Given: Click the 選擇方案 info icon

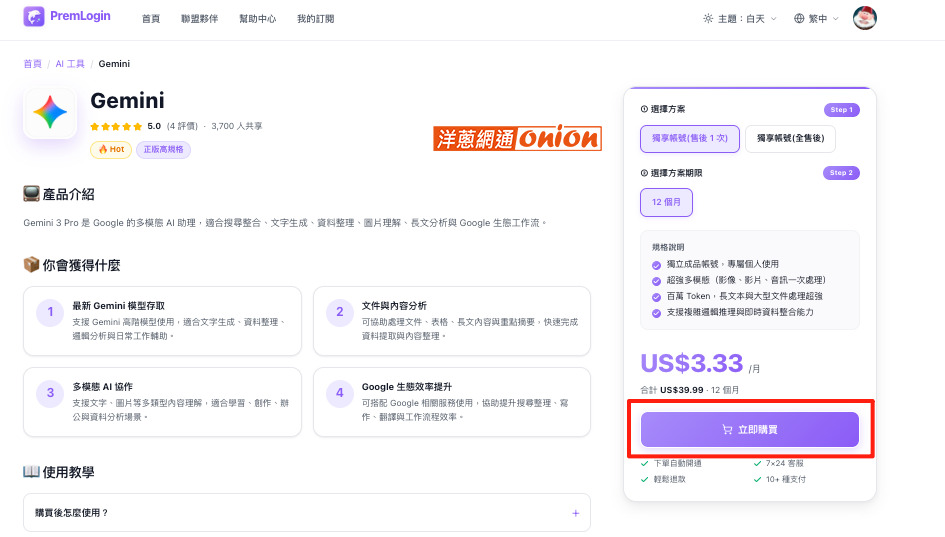Looking at the screenshot, I should [644, 109].
